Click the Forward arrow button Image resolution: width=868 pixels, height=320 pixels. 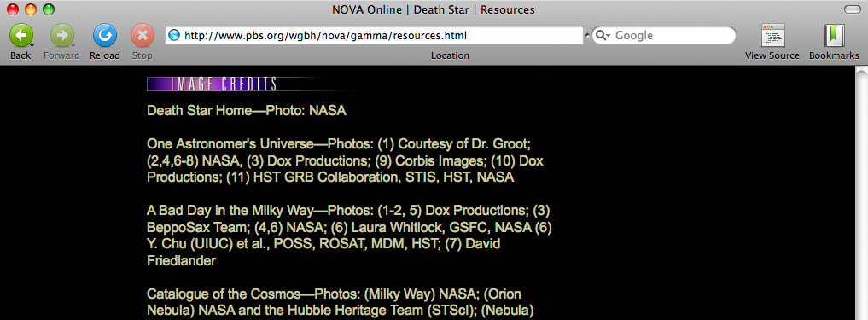tap(61, 36)
